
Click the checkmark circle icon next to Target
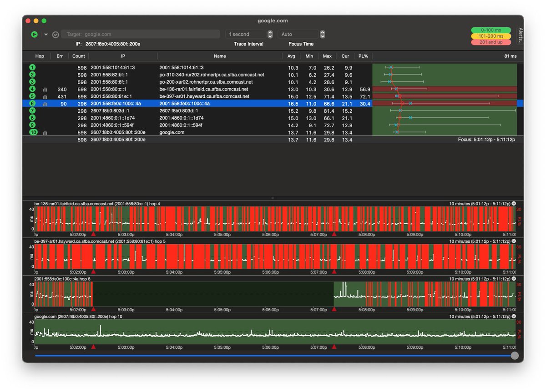pyautogui.click(x=56, y=35)
